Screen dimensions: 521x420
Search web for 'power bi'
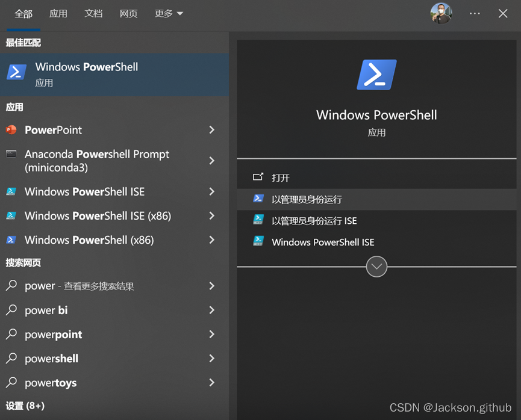tap(114, 310)
